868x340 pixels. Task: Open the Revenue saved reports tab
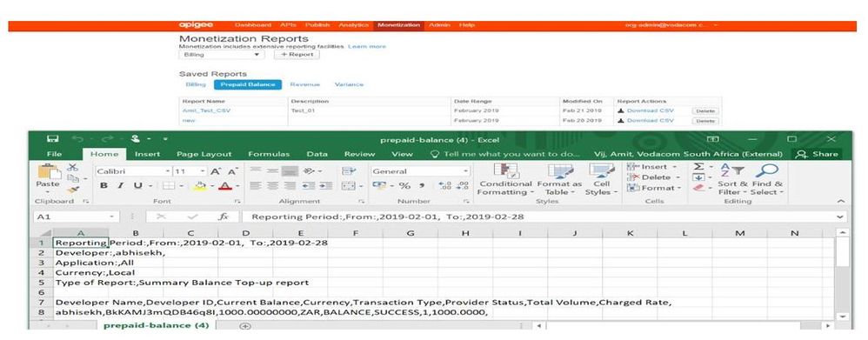pyautogui.click(x=305, y=84)
